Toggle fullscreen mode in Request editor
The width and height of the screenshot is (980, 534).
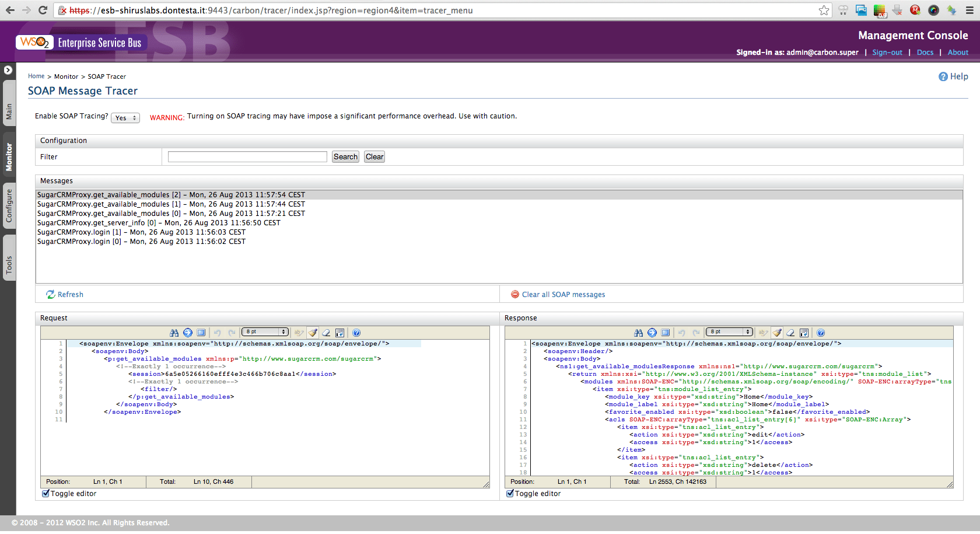tap(201, 333)
